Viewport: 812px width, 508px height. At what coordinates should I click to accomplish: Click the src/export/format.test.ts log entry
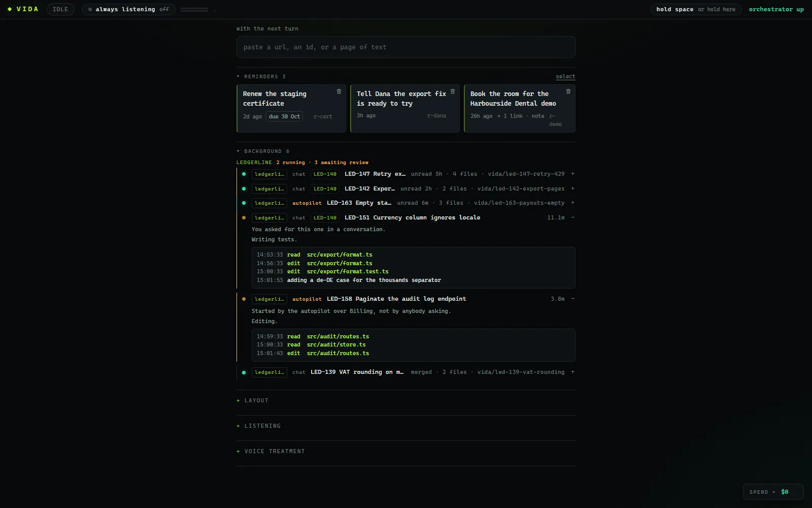pos(348,272)
